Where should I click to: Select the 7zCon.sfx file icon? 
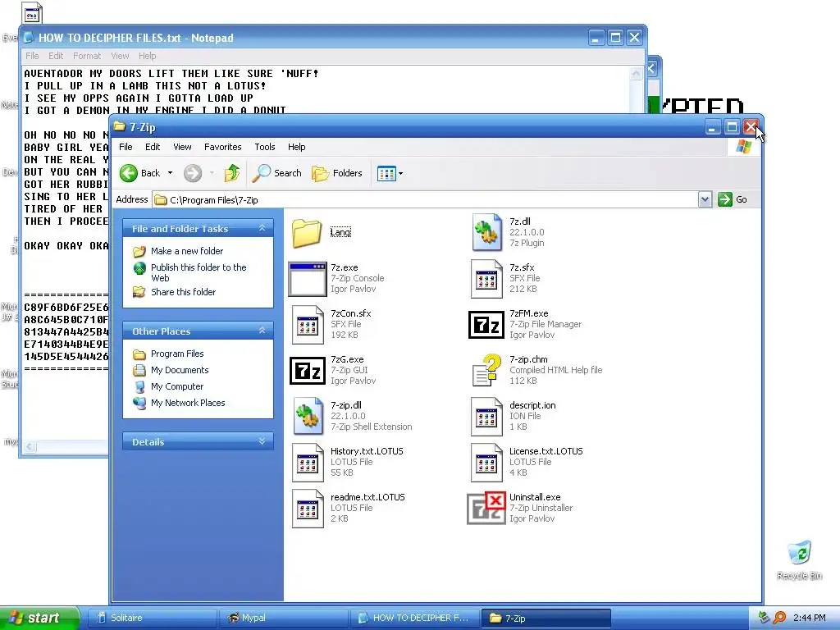[308, 325]
